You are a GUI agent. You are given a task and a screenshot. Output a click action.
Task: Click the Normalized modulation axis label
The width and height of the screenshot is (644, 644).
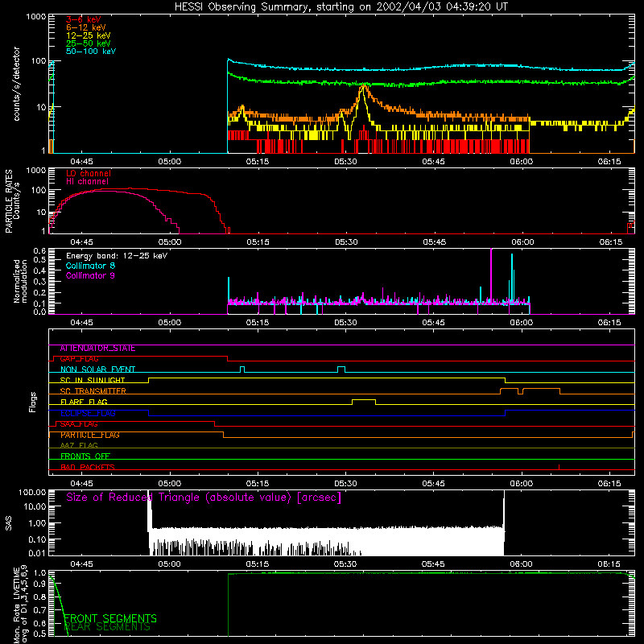point(20,281)
